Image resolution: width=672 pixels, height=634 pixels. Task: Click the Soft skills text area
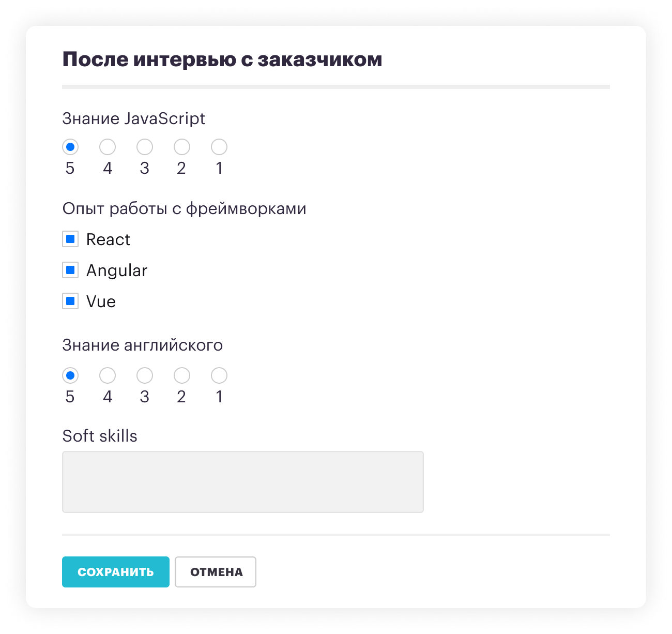point(243,482)
